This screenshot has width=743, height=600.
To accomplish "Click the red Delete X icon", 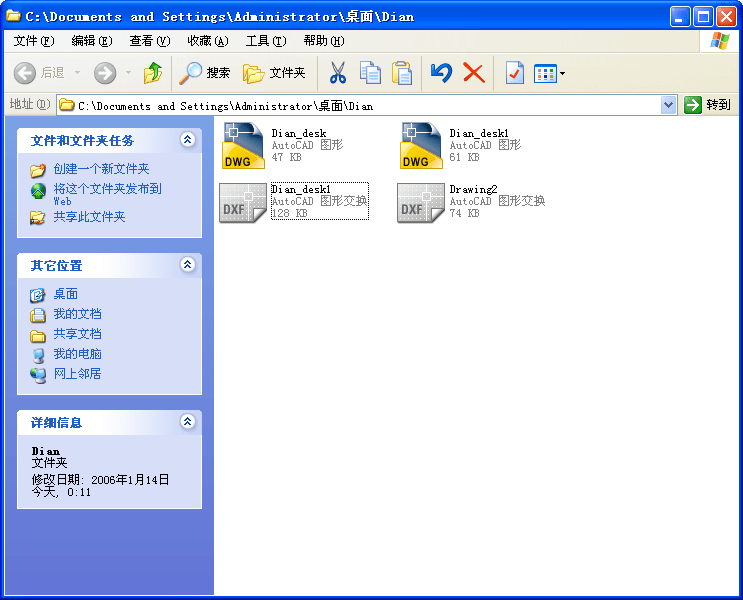I will coord(474,73).
